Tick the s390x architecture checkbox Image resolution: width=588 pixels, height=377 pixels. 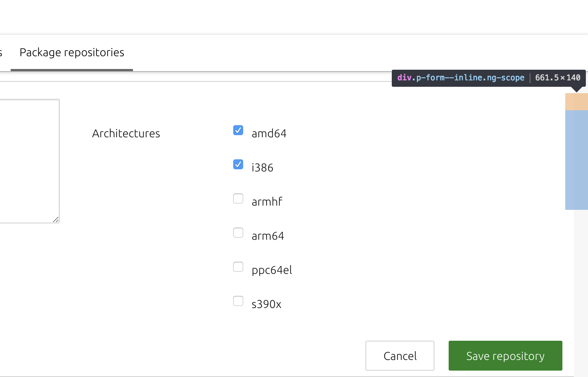(238, 301)
